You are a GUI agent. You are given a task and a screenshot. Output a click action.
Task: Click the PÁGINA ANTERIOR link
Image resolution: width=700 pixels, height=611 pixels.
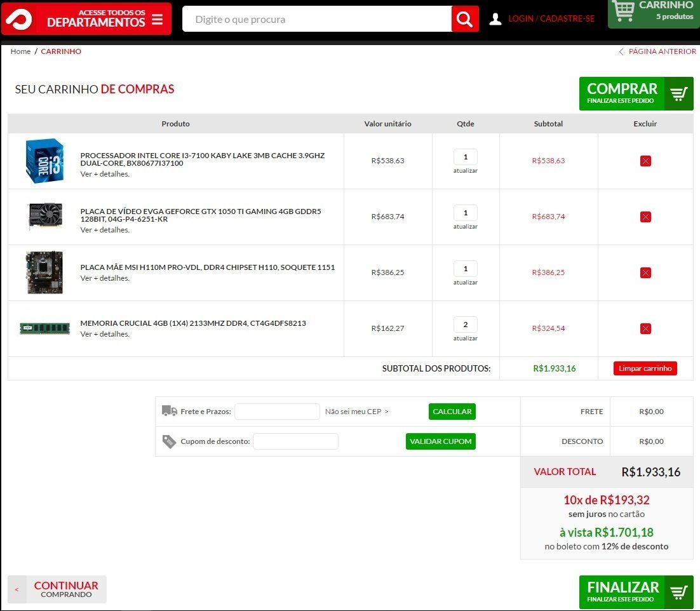click(x=663, y=51)
